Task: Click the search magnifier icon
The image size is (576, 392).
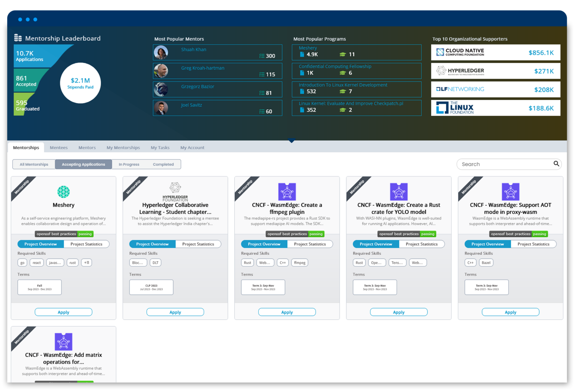Action: tap(556, 164)
